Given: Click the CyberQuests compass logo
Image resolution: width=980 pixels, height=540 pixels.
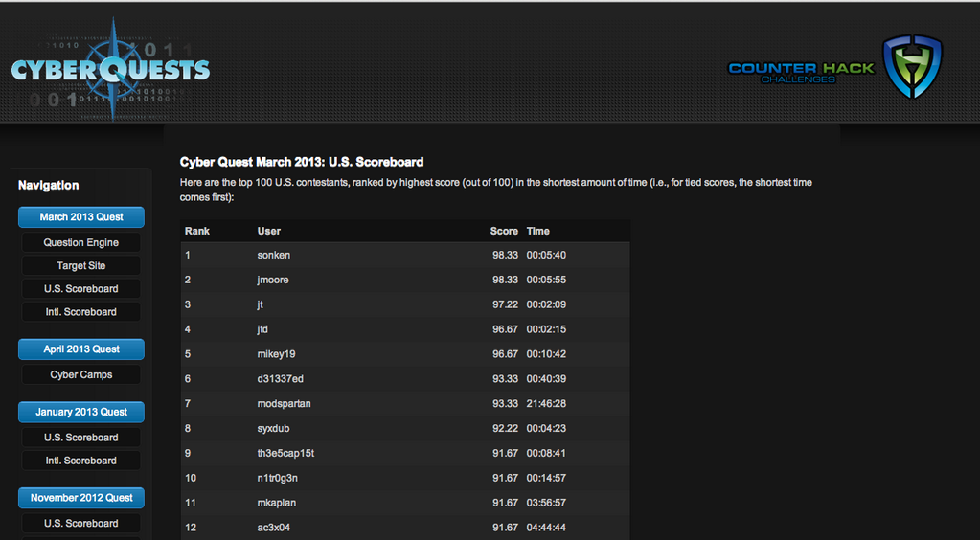Looking at the screenshot, I should point(110,69).
